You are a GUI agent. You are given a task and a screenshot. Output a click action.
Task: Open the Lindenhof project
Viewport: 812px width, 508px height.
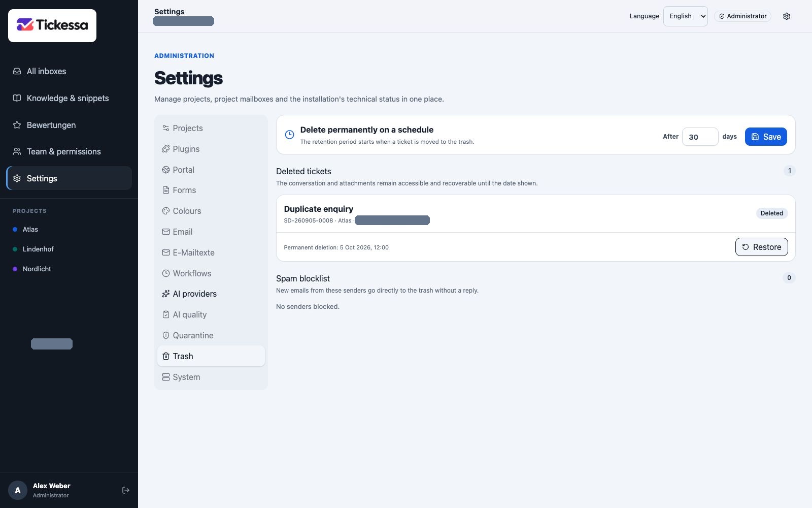pos(33,249)
